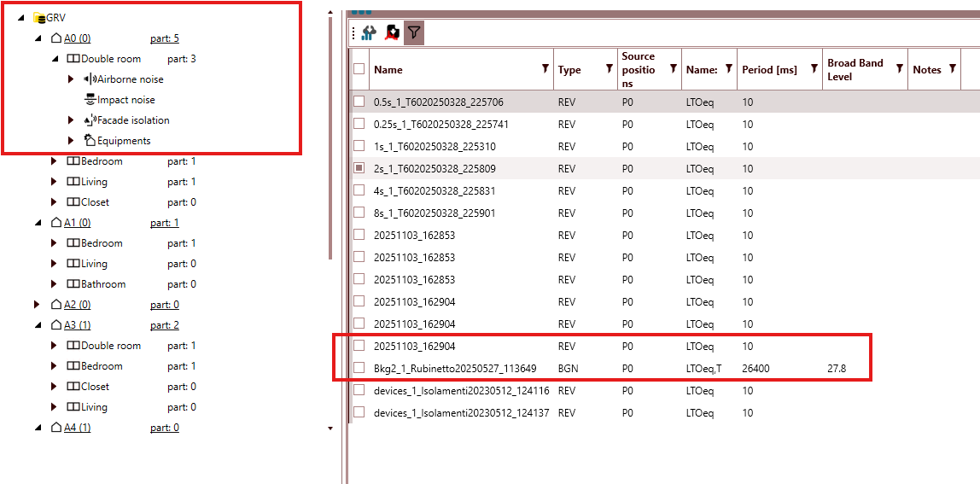Collapse the Double room node with part: 3
Viewport: 980px width, 484px height.
(55, 59)
